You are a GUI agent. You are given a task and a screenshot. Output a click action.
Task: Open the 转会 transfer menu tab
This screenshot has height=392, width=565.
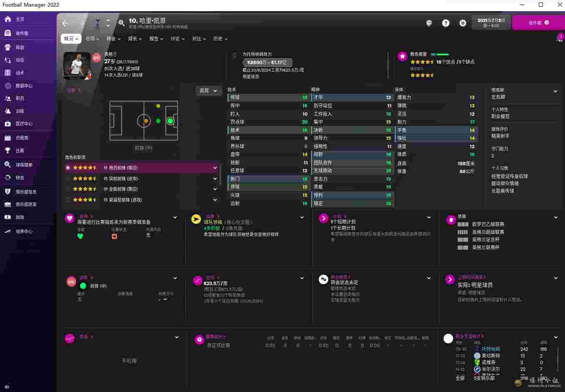point(113,39)
